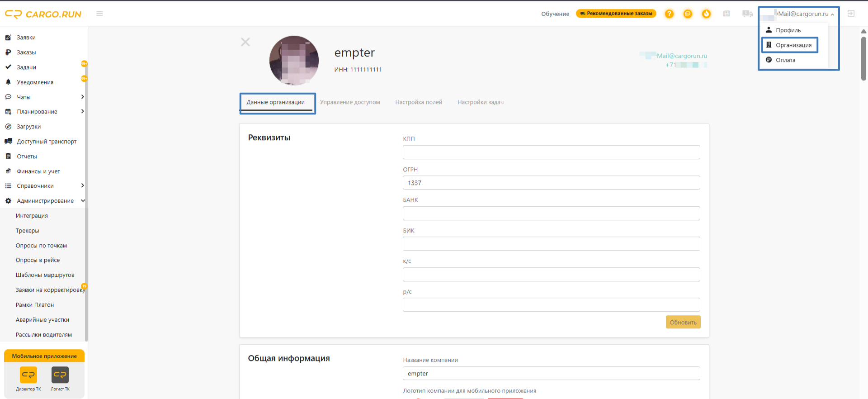Click the Рекомендованные заказы button

coord(616,14)
